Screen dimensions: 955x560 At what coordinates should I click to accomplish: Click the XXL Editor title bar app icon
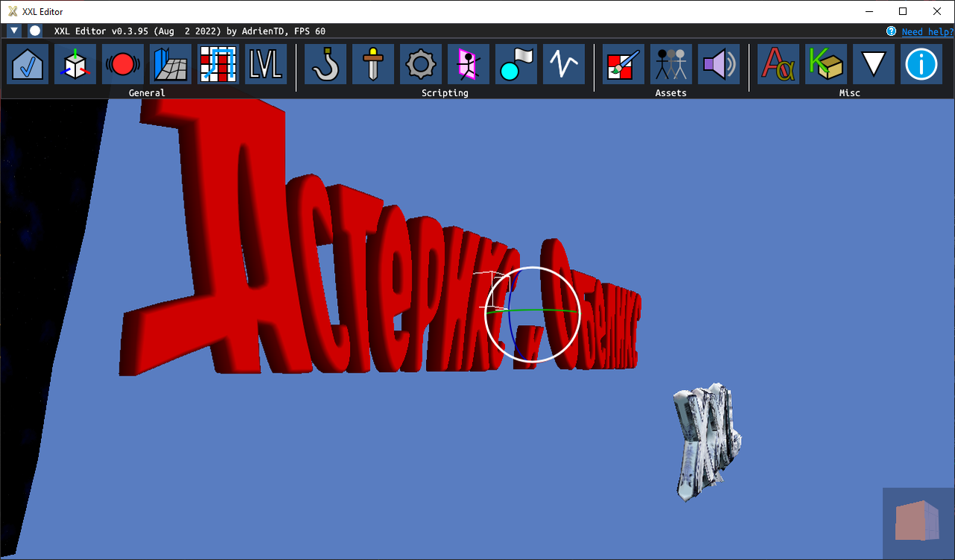[13, 11]
